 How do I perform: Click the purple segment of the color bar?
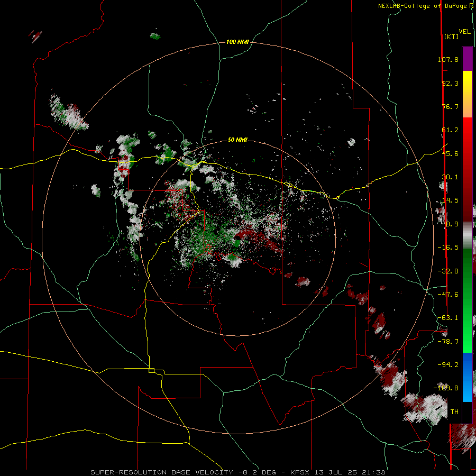(467, 59)
